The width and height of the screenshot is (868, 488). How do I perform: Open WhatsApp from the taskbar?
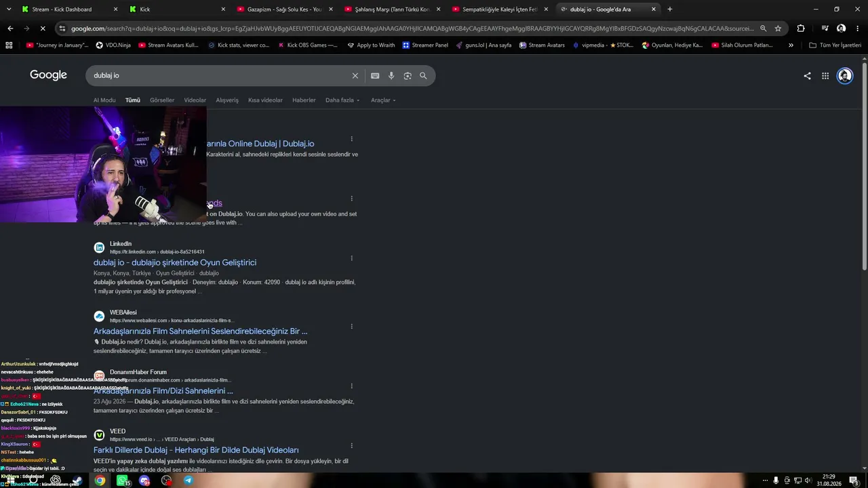[x=123, y=481]
